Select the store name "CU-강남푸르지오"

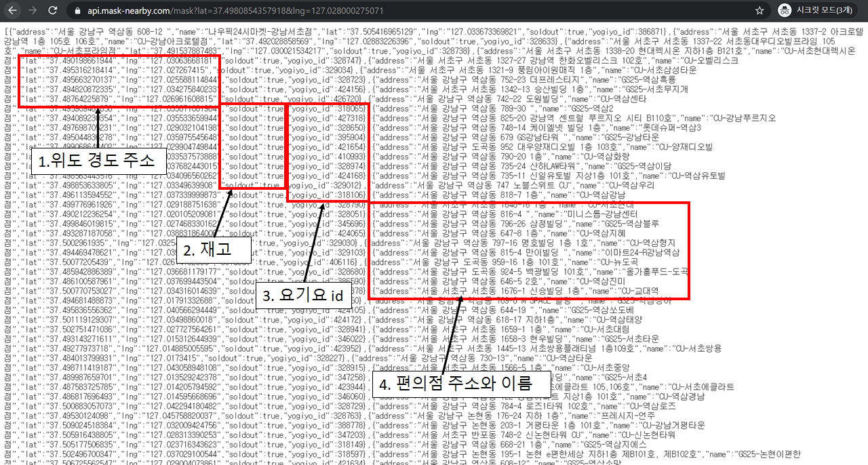pos(744,118)
